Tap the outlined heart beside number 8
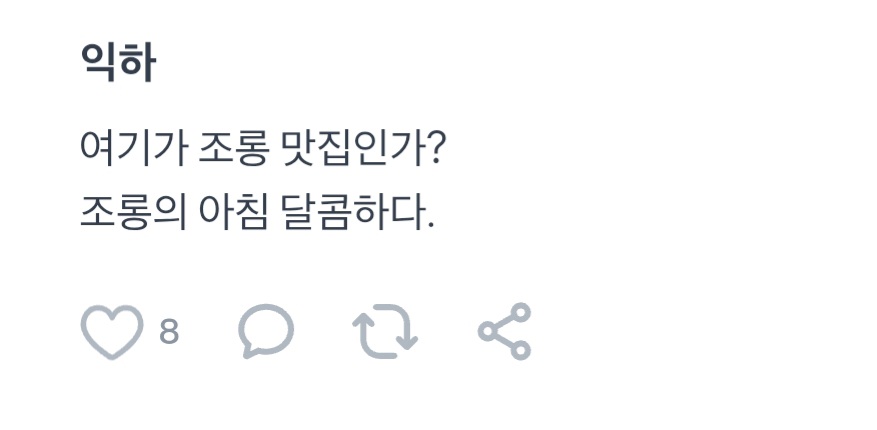 click(x=112, y=332)
